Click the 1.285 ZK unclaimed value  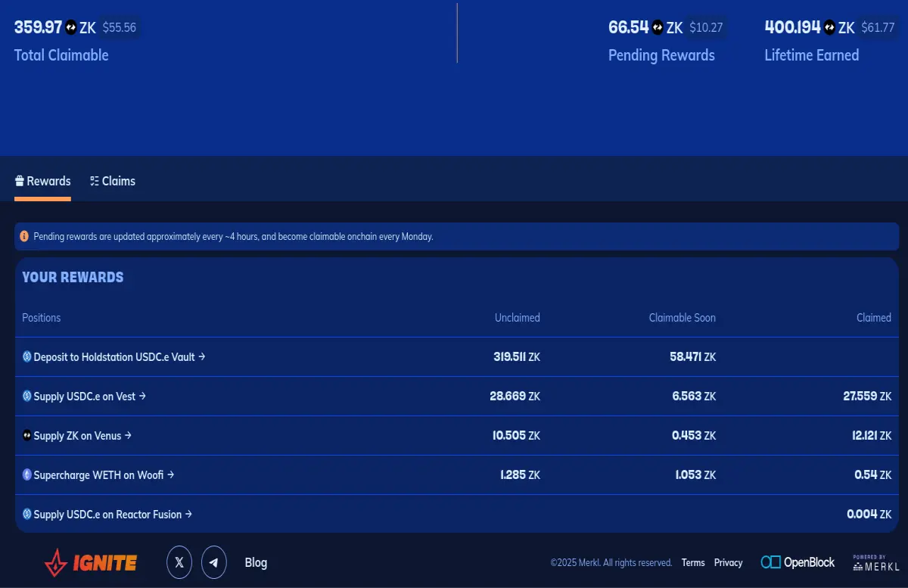pyautogui.click(x=520, y=475)
